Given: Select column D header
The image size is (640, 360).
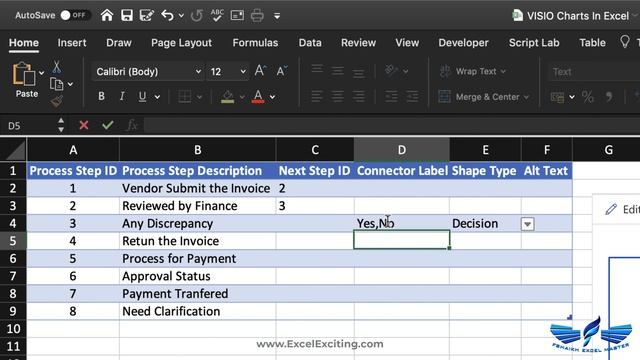Looking at the screenshot, I should click(402, 150).
